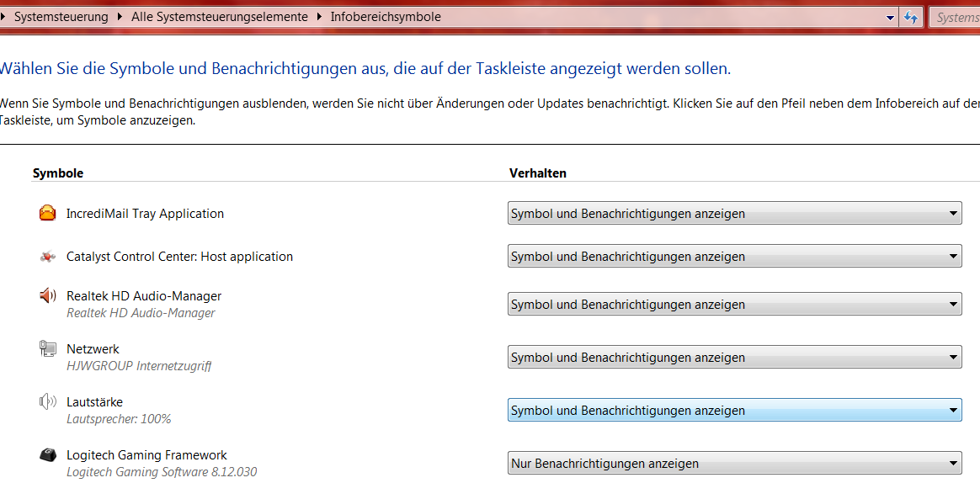This screenshot has width=980, height=483.
Task: Click the Netzwerk label
Action: point(93,348)
